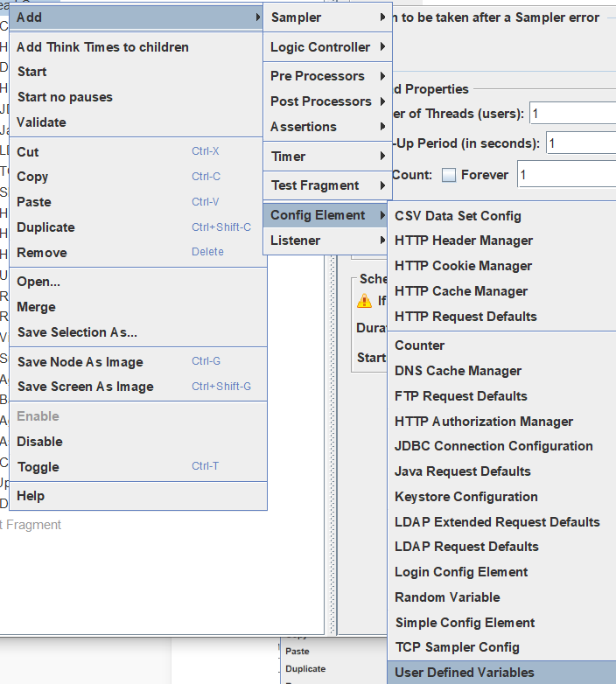Select Start no pauses
The width and height of the screenshot is (616, 684).
click(138, 97)
